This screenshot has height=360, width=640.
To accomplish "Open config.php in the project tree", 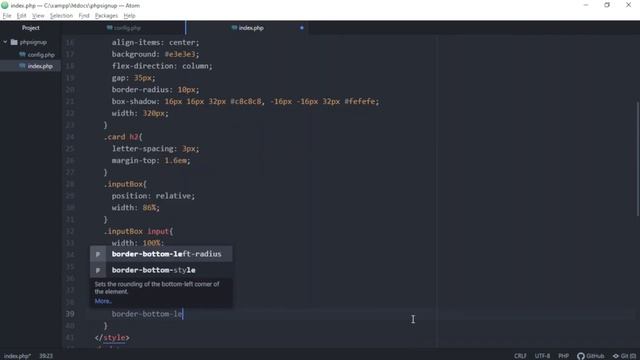I will tap(41, 54).
